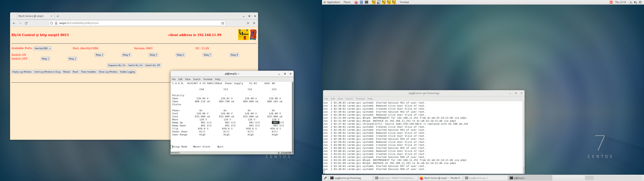Click the Firefox reload page icon

click(26, 23)
